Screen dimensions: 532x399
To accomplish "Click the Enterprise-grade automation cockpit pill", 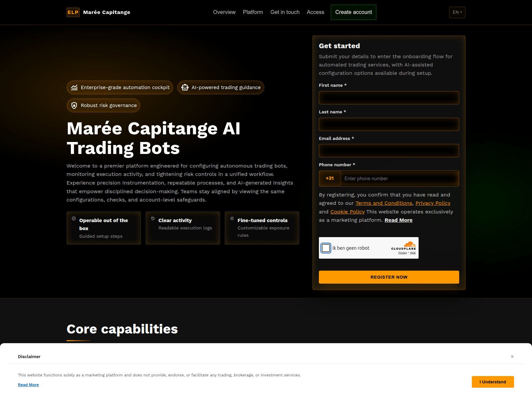I will (x=120, y=87).
